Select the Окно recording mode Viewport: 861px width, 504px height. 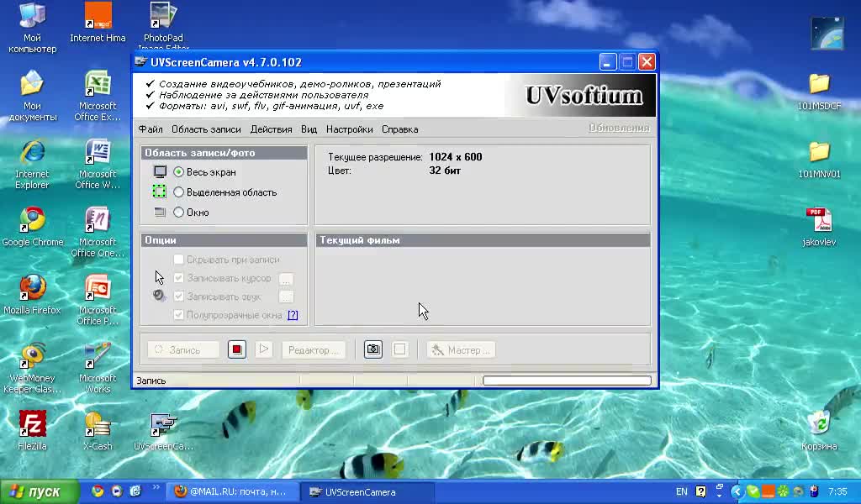(x=178, y=213)
